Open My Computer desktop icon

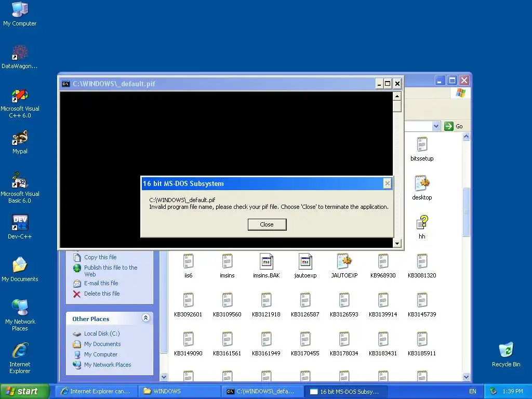(x=20, y=14)
